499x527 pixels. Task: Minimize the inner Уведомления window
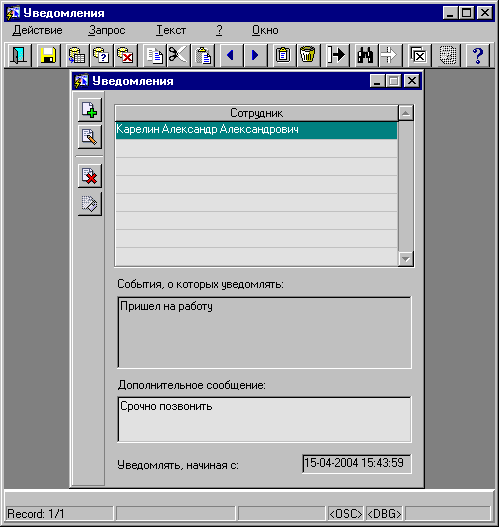pos(377,81)
